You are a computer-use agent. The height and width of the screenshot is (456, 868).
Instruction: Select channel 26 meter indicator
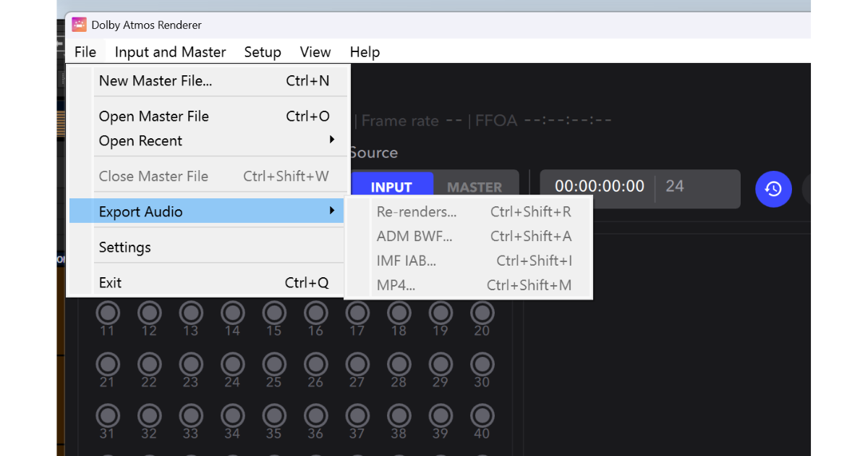pyautogui.click(x=315, y=363)
